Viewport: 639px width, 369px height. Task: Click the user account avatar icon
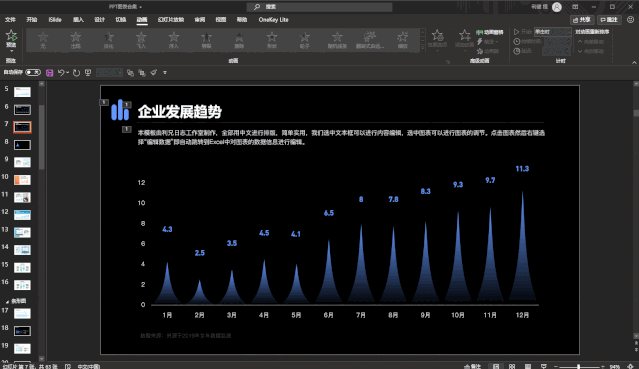(557, 7)
